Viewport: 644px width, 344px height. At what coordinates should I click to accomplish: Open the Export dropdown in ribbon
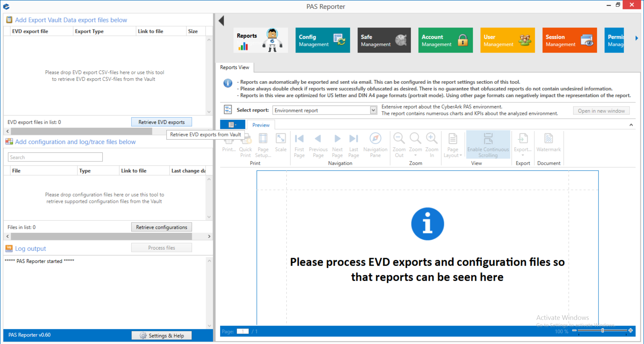pos(523,145)
